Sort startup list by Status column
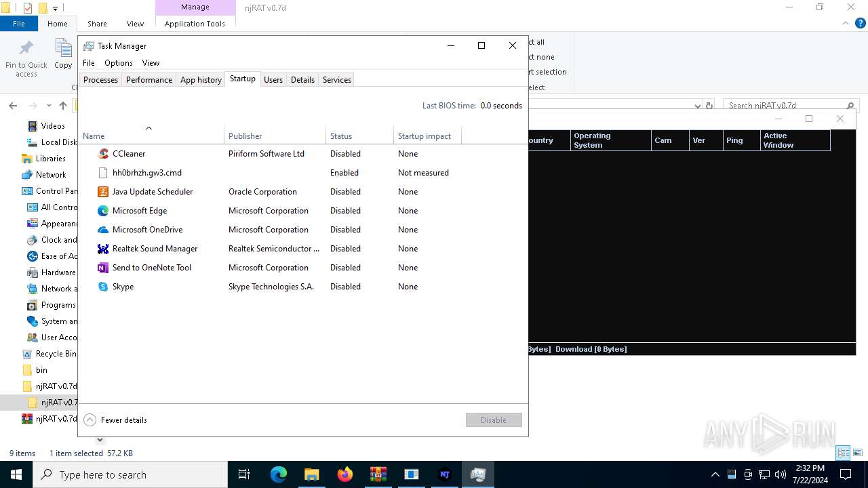The width and height of the screenshot is (868, 488). click(x=359, y=136)
